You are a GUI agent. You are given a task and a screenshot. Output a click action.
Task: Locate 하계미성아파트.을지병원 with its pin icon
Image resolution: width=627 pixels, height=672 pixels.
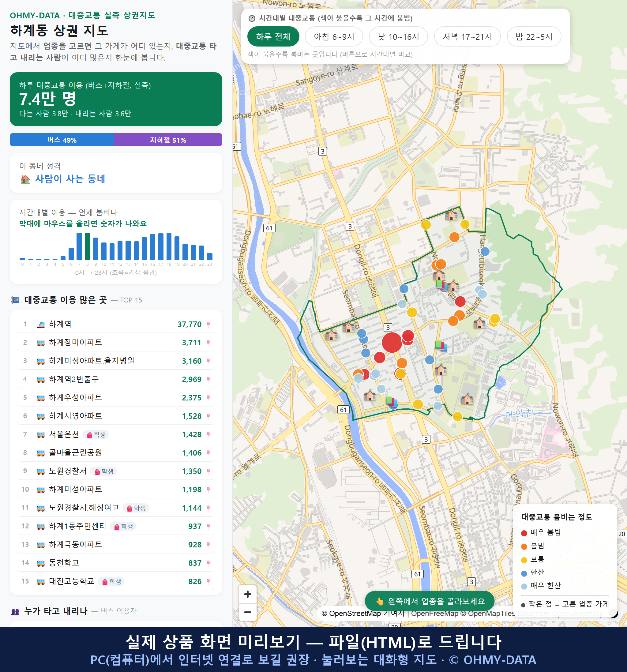point(208,361)
